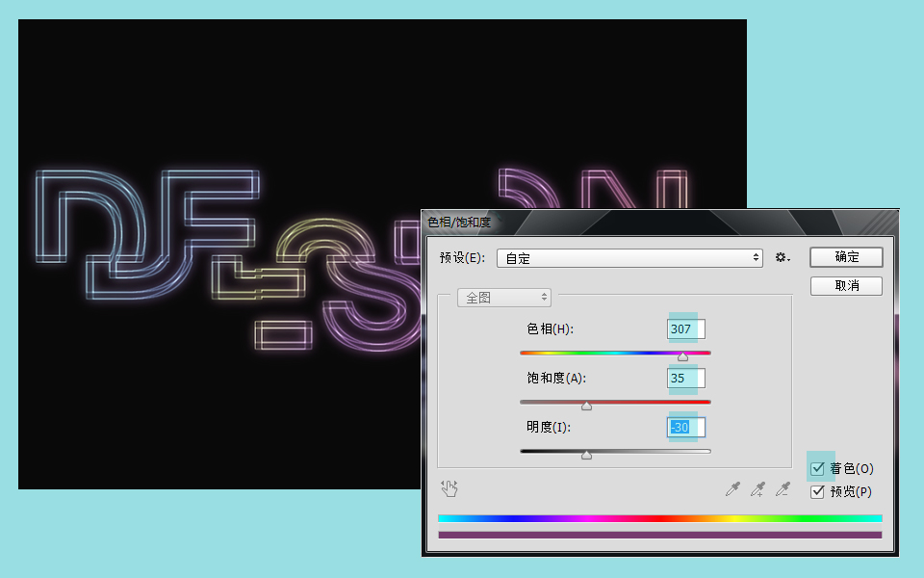Click the on-image adjustment hand tool
Image resolution: width=924 pixels, height=578 pixels.
(449, 488)
